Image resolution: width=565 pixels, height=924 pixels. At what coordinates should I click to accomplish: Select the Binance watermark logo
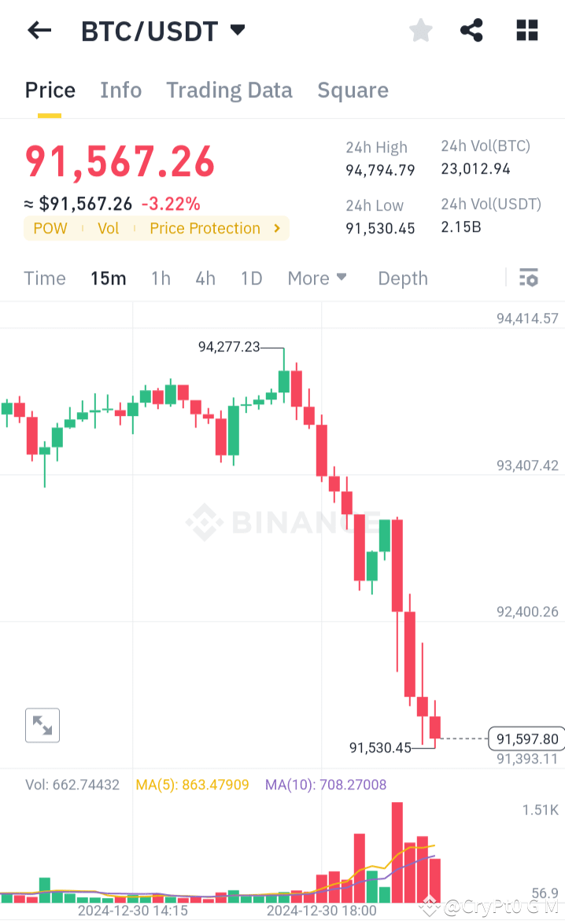click(x=282, y=521)
